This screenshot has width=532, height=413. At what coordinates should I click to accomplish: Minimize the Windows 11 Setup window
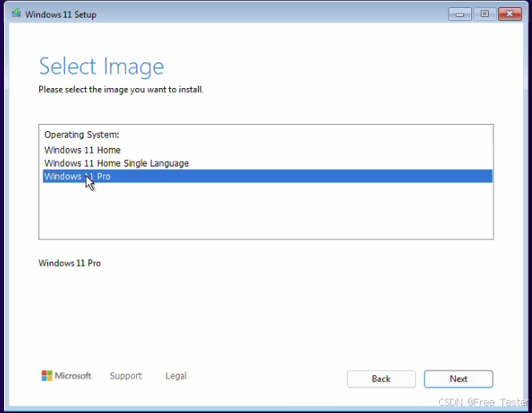click(x=460, y=14)
